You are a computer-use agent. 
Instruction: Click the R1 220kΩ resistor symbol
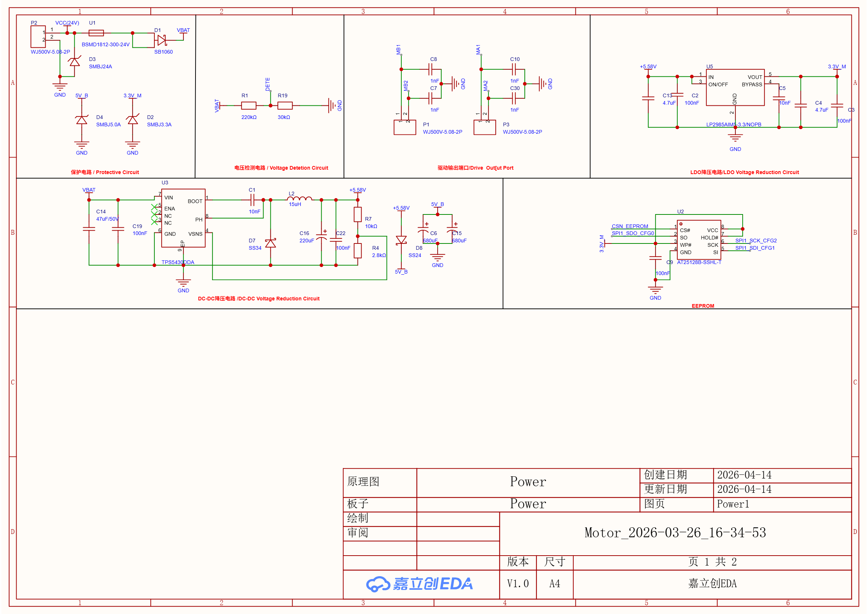coord(248,106)
